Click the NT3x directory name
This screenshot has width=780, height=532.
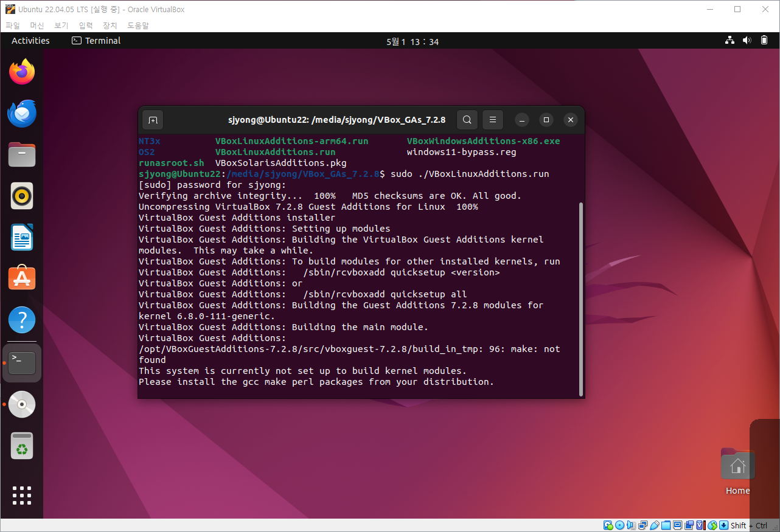pyautogui.click(x=150, y=141)
